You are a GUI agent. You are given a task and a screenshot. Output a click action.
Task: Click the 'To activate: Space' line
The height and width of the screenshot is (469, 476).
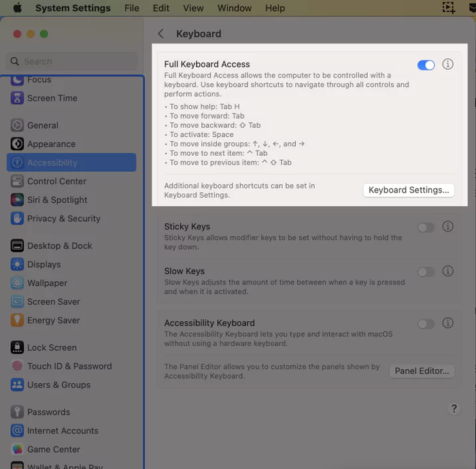pos(201,134)
